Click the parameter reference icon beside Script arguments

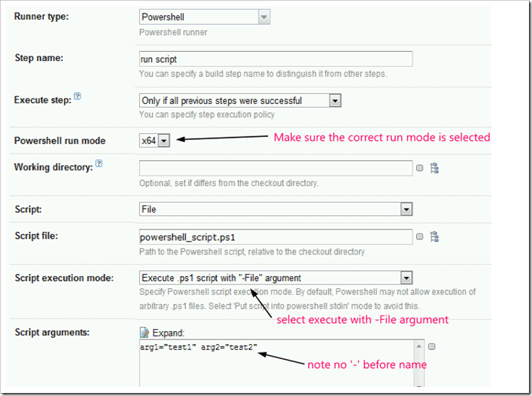pos(432,347)
